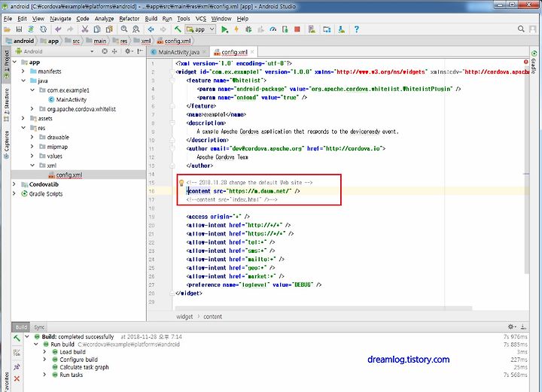
Task: Open the VCS menu
Action: [201, 19]
